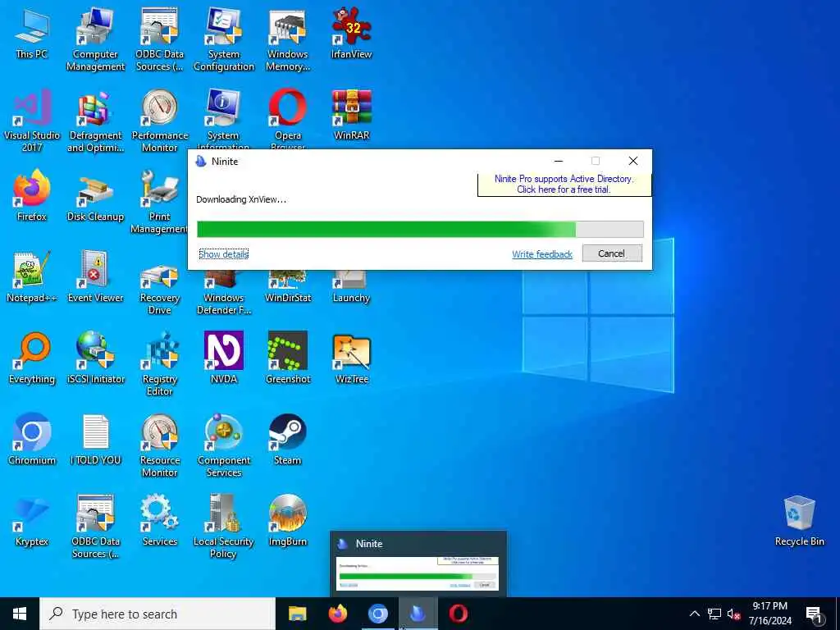Click the Type here to search box
Screen dimensions: 840x630
tap(158, 614)
